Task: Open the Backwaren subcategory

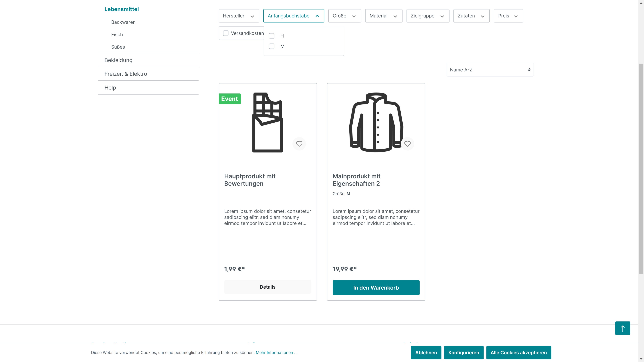Action: click(x=123, y=22)
